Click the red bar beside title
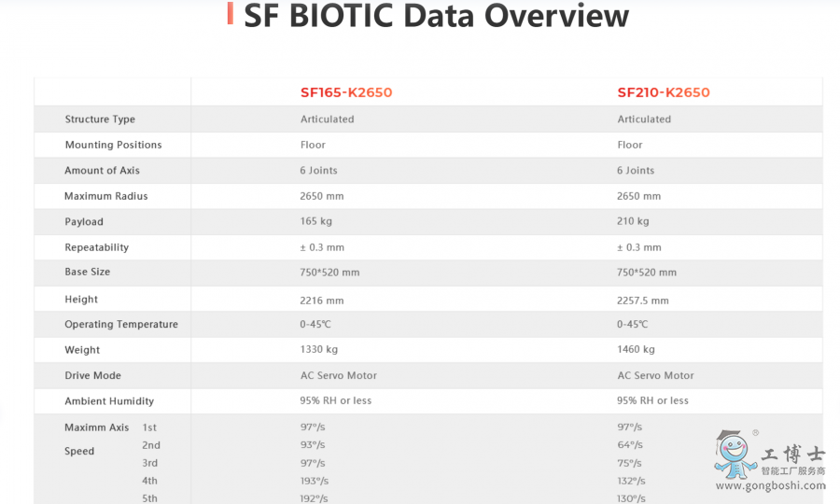840x504 pixels. 230,13
